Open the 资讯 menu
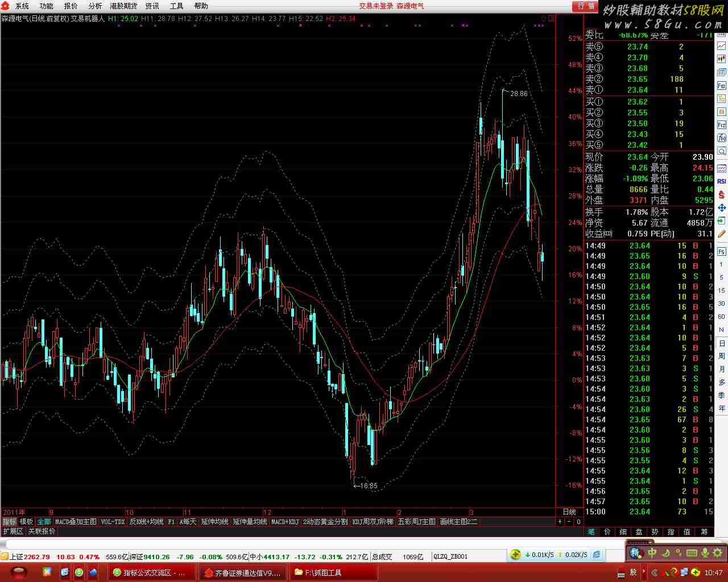This screenshot has width=728, height=582. coord(152,6)
